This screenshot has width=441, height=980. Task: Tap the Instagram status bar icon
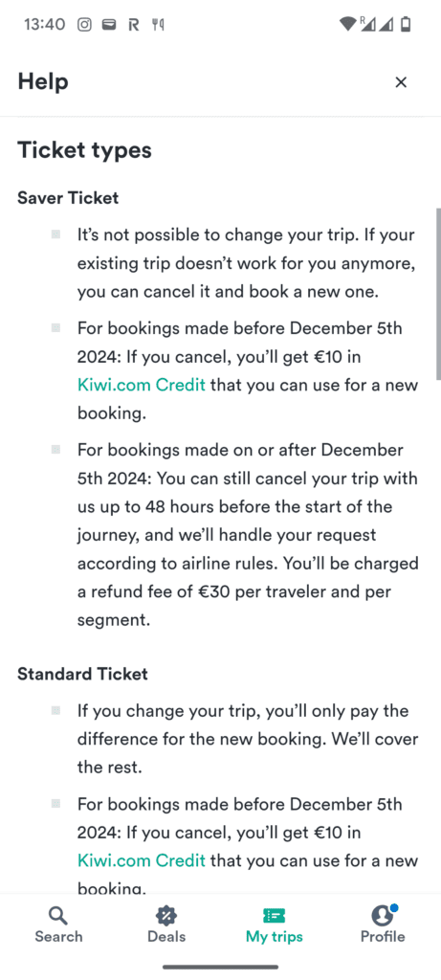[84, 24]
